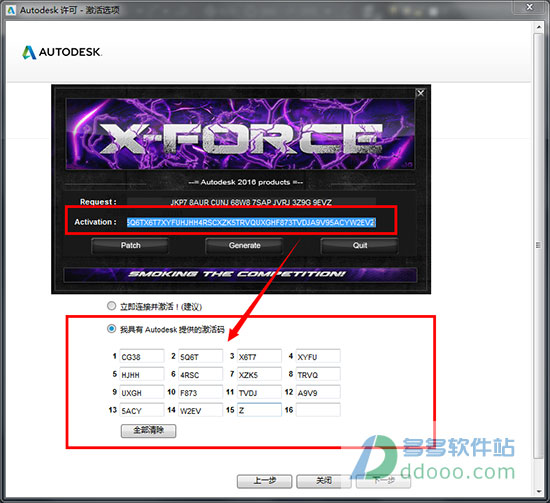Screen dimensions: 550x503
Task: Click field 13 containing 5ACY
Action: click(142, 410)
